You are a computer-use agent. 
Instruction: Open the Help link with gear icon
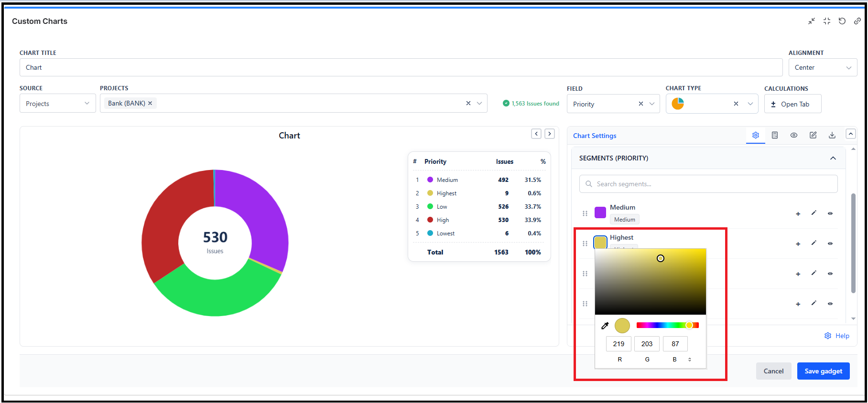tap(837, 336)
